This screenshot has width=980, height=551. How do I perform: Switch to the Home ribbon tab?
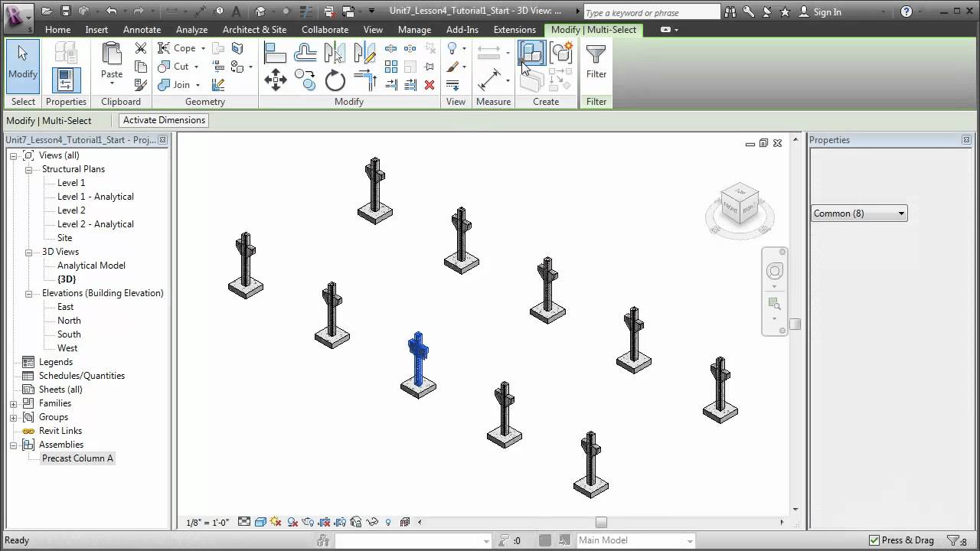pyautogui.click(x=57, y=30)
